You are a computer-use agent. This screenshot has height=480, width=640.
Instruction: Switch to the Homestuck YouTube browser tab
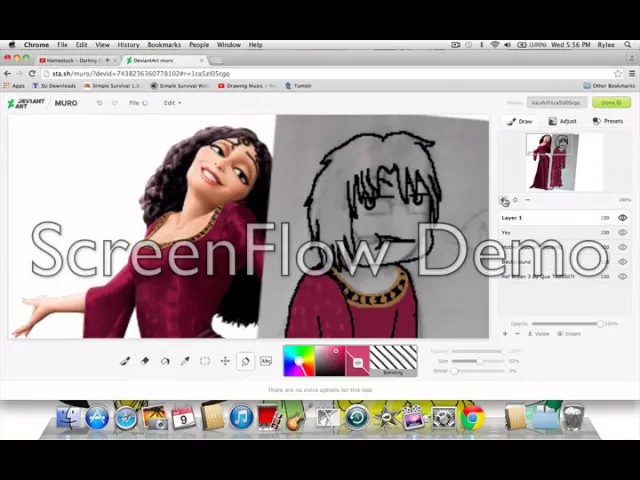tap(77, 60)
